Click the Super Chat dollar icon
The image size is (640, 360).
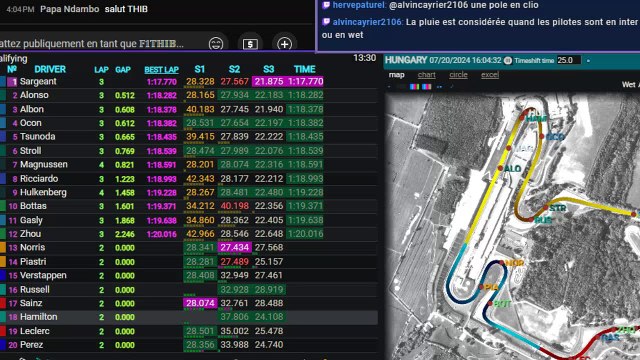(250, 44)
